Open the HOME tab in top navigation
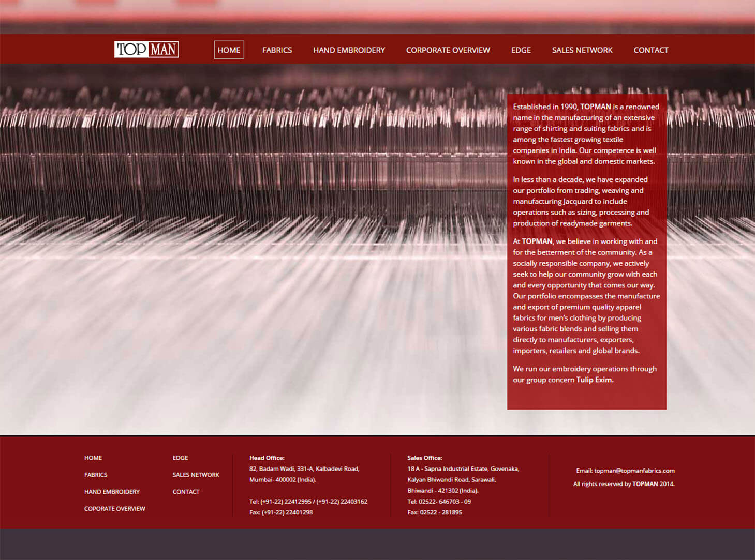The height and width of the screenshot is (560, 755). [x=229, y=50]
